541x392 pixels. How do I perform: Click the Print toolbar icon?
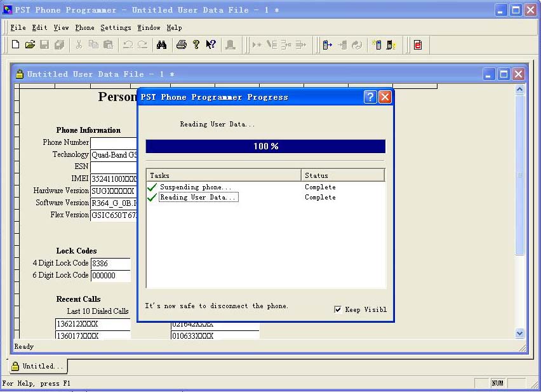182,44
